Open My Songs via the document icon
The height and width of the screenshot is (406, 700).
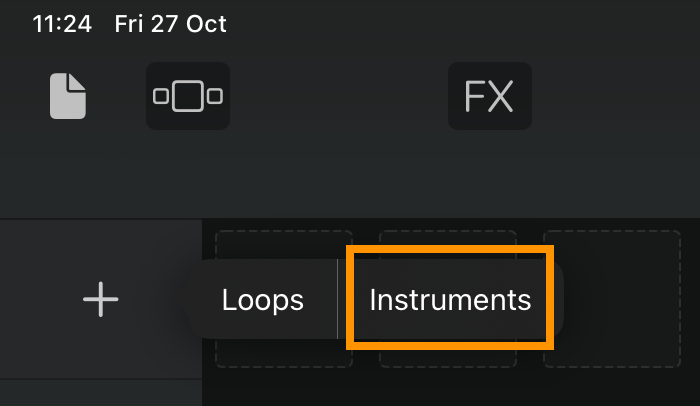pyautogui.click(x=67, y=96)
